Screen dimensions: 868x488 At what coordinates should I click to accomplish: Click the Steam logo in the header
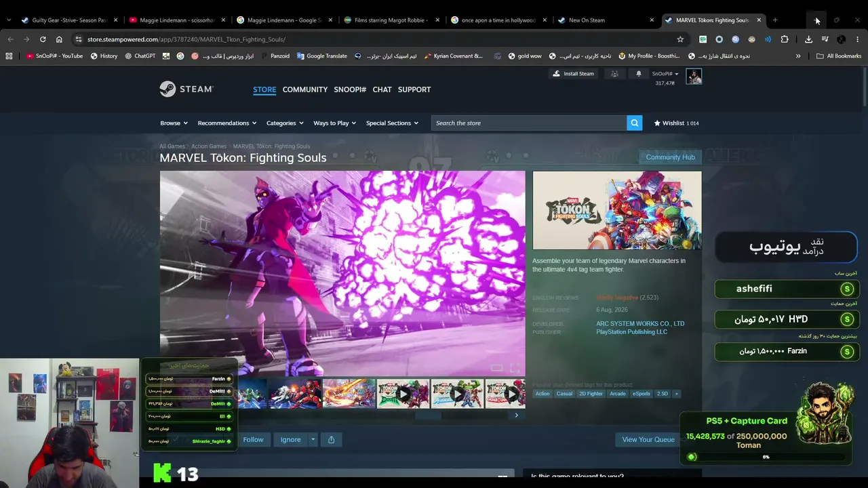tap(186, 89)
